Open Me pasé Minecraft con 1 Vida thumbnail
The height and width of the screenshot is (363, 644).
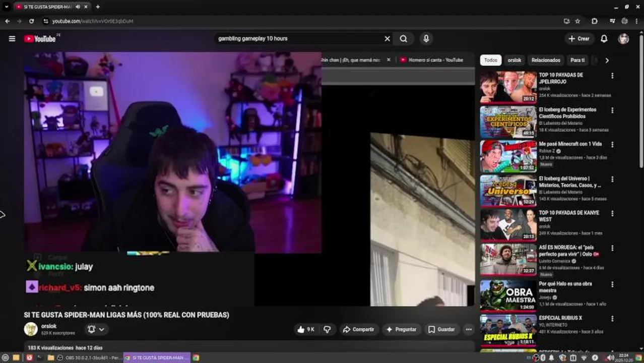[508, 156]
